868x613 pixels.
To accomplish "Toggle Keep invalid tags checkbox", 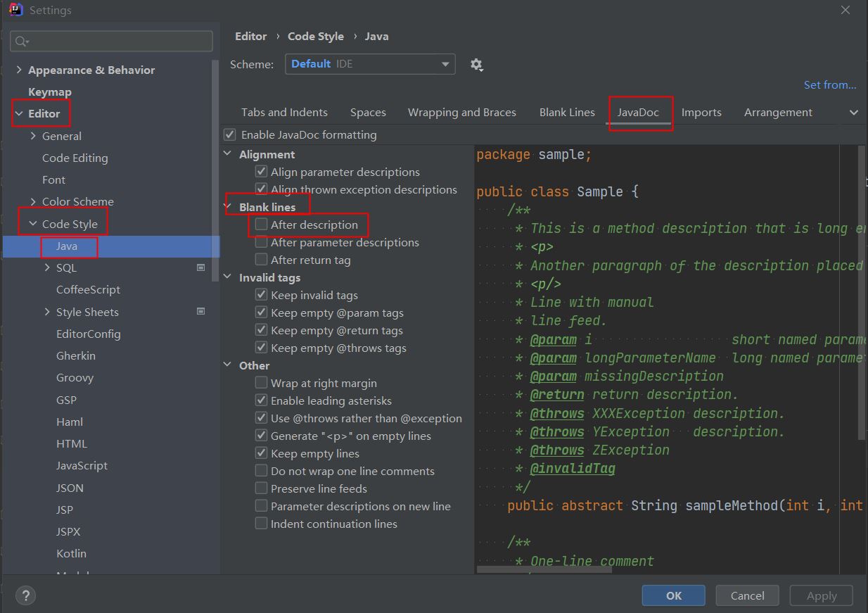I will [262, 295].
